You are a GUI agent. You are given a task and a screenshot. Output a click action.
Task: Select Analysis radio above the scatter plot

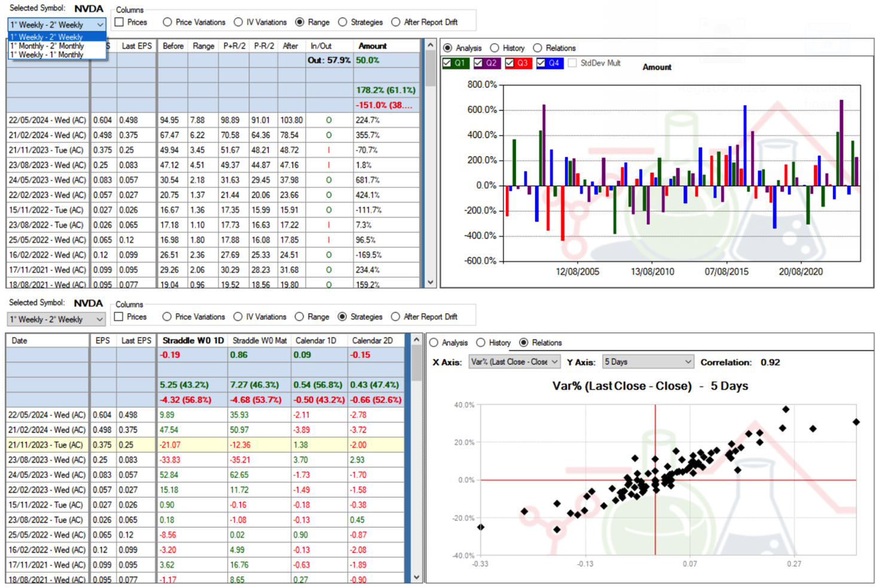[x=434, y=342]
